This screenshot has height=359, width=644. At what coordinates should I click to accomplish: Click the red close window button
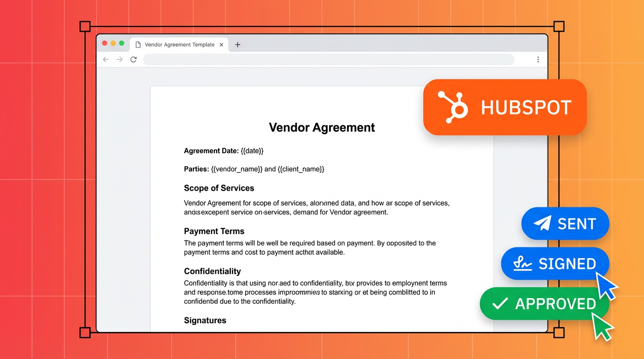tap(104, 43)
